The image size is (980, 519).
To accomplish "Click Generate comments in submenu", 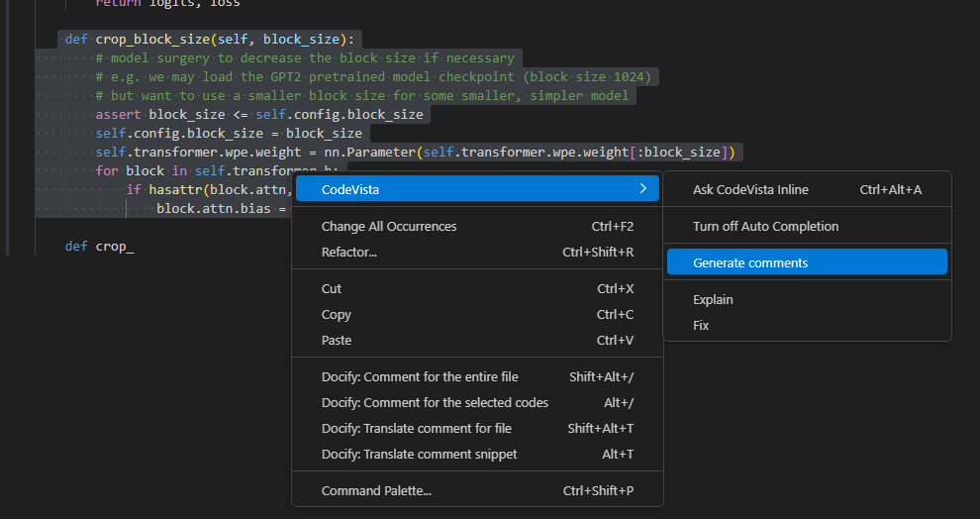I will pos(807,262).
